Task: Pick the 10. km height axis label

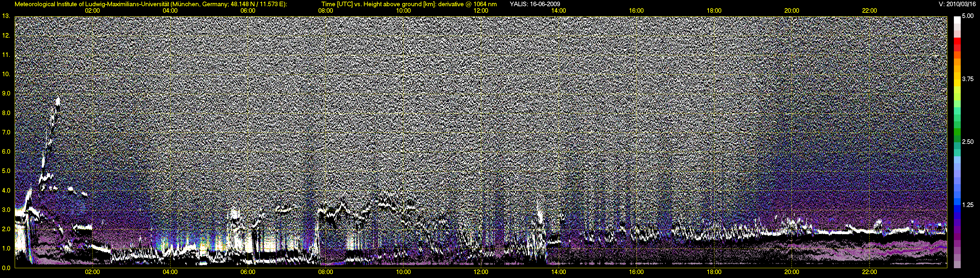Action: point(6,74)
